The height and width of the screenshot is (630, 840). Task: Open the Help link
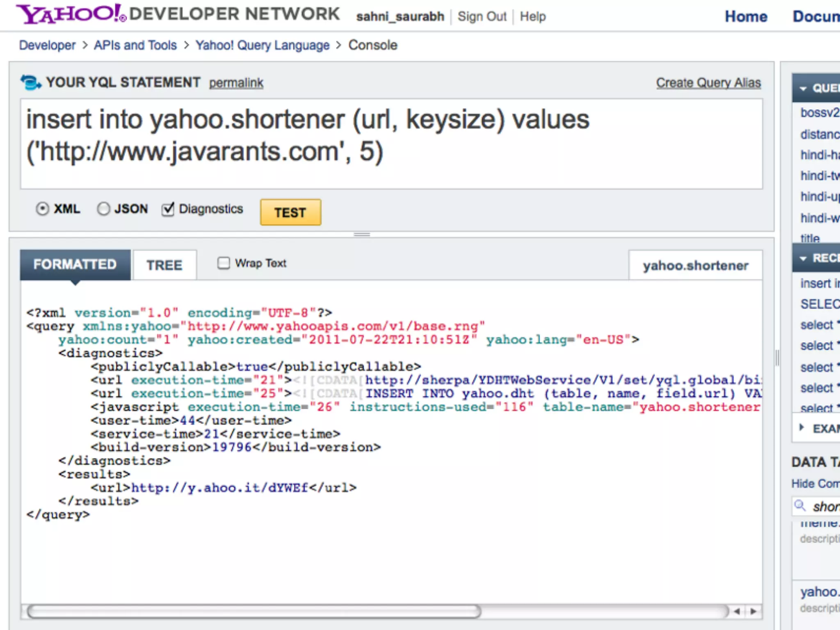(533, 16)
